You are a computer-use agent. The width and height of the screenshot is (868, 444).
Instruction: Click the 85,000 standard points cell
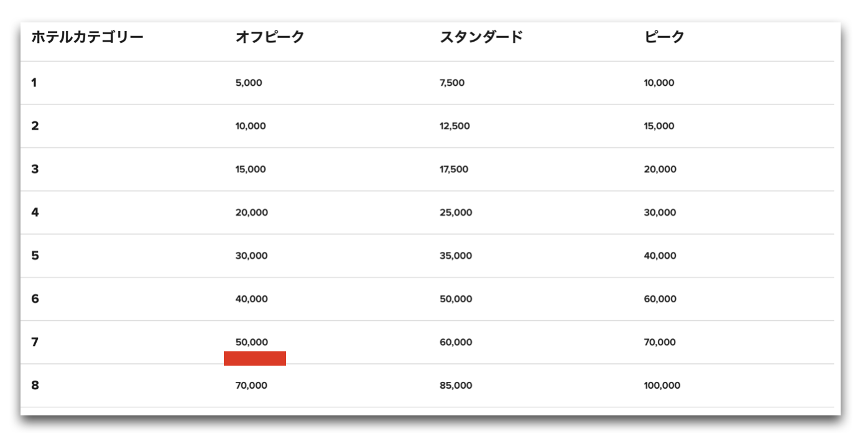pyautogui.click(x=456, y=386)
